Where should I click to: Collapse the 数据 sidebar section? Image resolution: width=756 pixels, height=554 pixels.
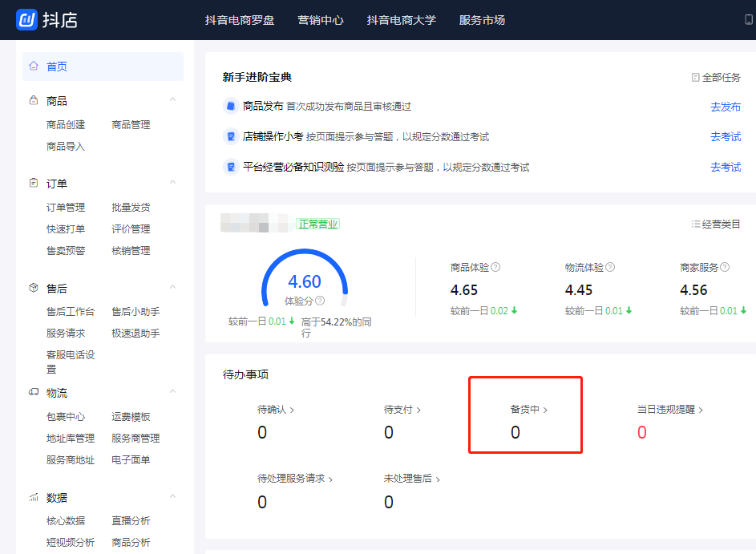172,496
